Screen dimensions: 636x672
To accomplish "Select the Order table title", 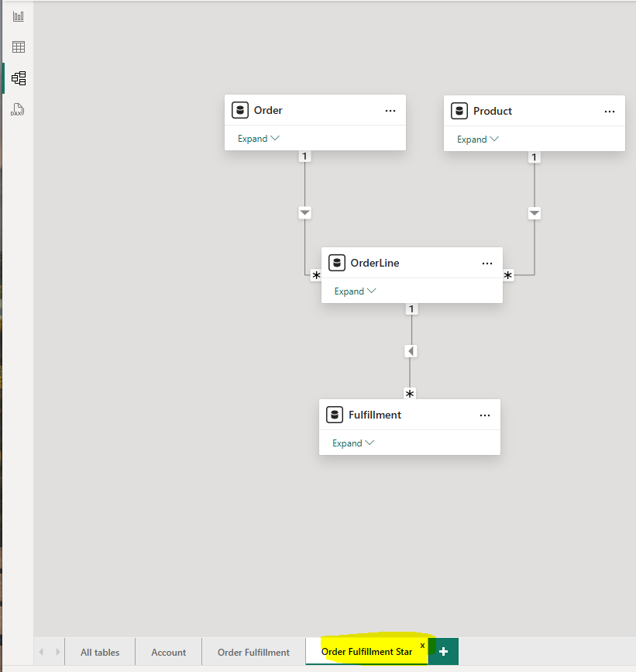I will 268,110.
